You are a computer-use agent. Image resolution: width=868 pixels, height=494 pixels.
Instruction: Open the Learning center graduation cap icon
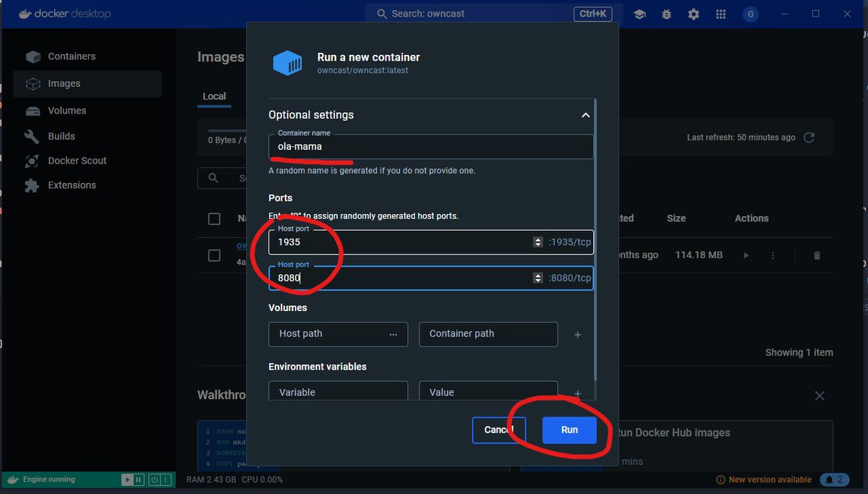coord(639,14)
